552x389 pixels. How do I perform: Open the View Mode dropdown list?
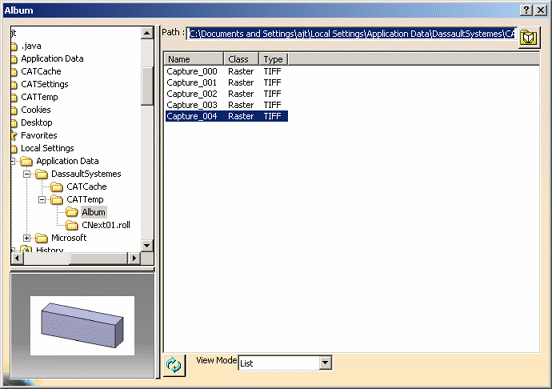(x=326, y=363)
